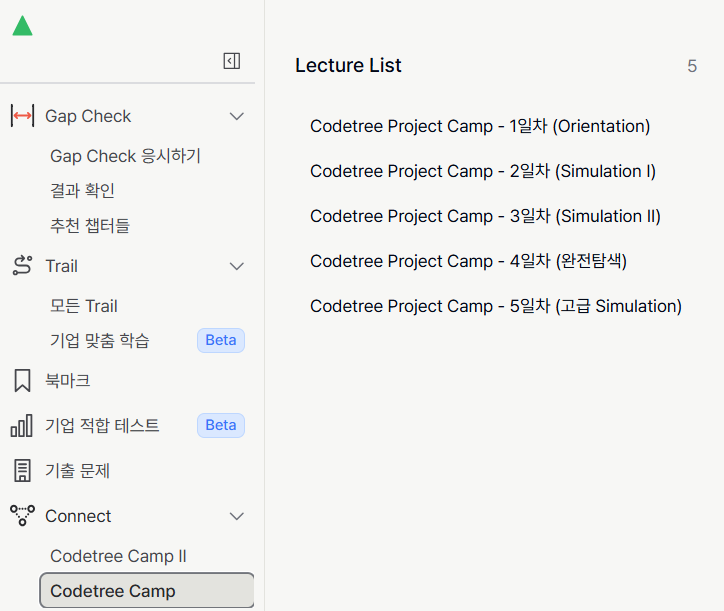724x611 pixels.
Task: Collapse the sidebar with the panel icon
Action: [x=232, y=61]
